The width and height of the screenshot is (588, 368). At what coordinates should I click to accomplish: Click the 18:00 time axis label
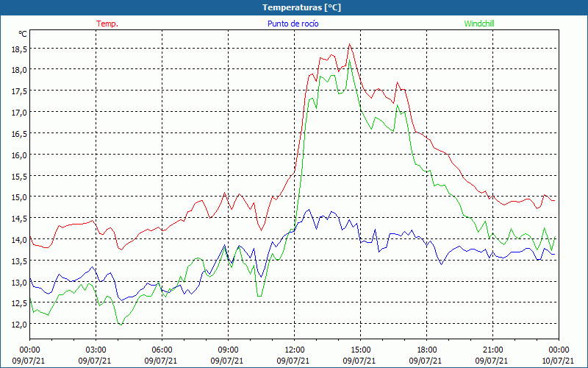click(x=427, y=350)
